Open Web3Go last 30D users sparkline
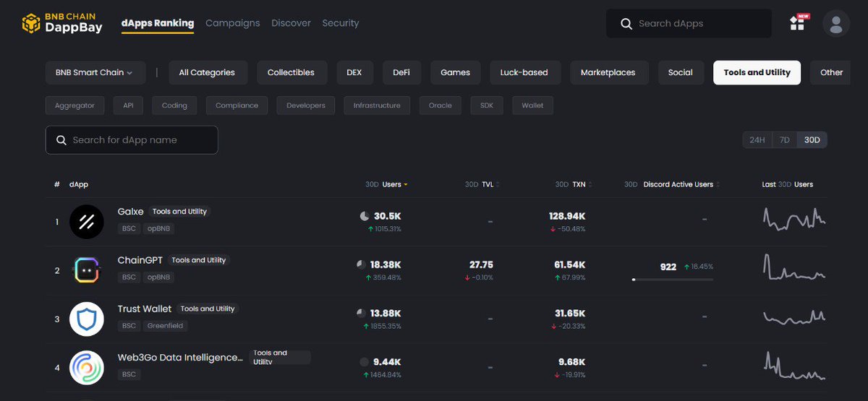The width and height of the screenshot is (868, 401). click(x=794, y=366)
